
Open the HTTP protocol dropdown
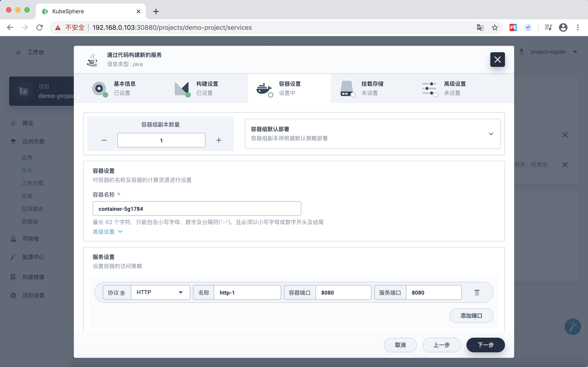160,292
